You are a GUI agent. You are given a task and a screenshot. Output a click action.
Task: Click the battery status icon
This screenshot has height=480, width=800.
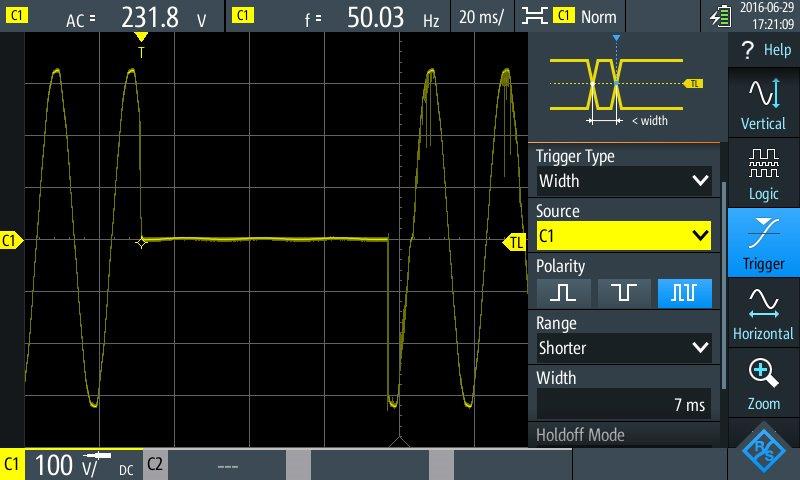(x=720, y=16)
